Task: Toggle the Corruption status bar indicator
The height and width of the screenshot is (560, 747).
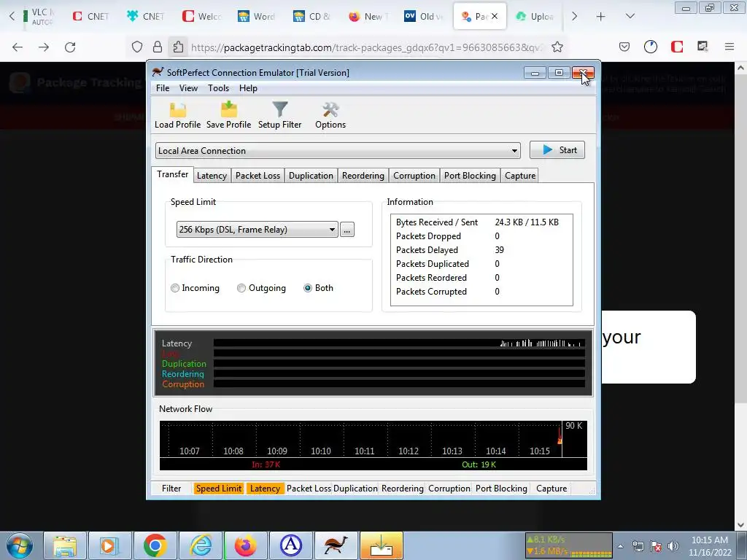Action: click(449, 489)
